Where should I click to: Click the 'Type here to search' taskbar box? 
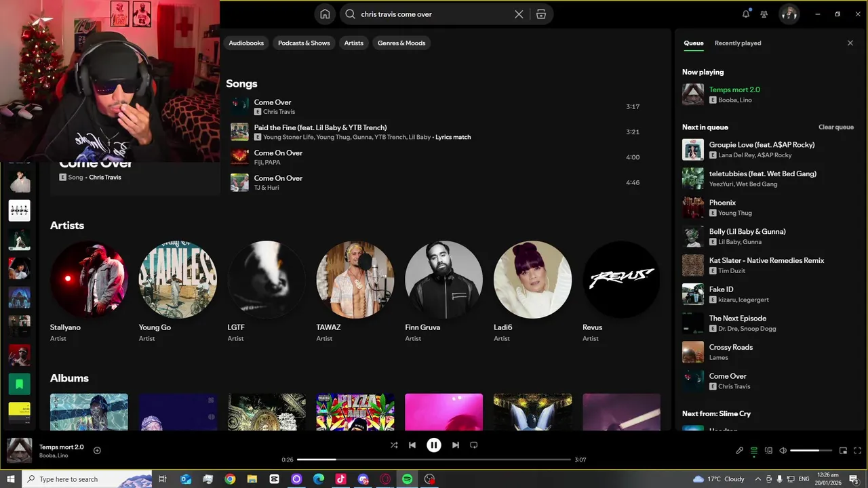[x=86, y=479]
